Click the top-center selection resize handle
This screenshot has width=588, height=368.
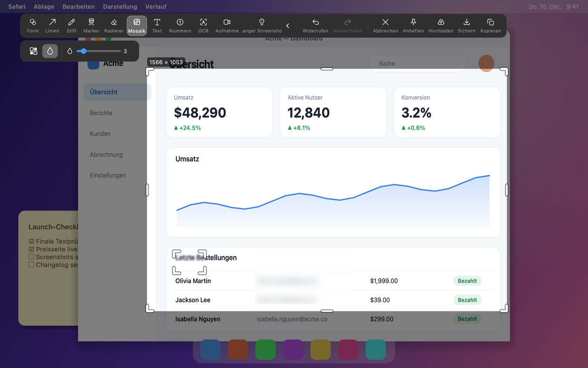click(x=327, y=69)
